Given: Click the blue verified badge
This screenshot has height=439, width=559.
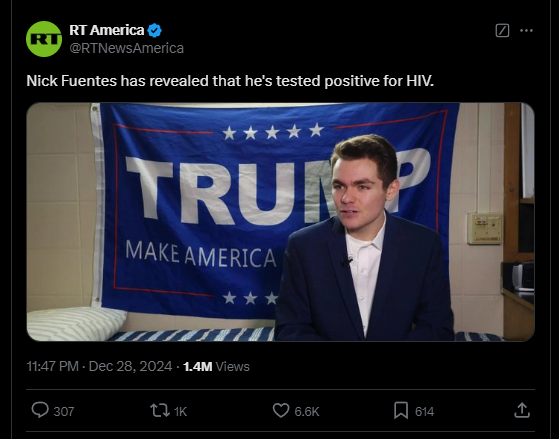Looking at the screenshot, I should (x=154, y=31).
